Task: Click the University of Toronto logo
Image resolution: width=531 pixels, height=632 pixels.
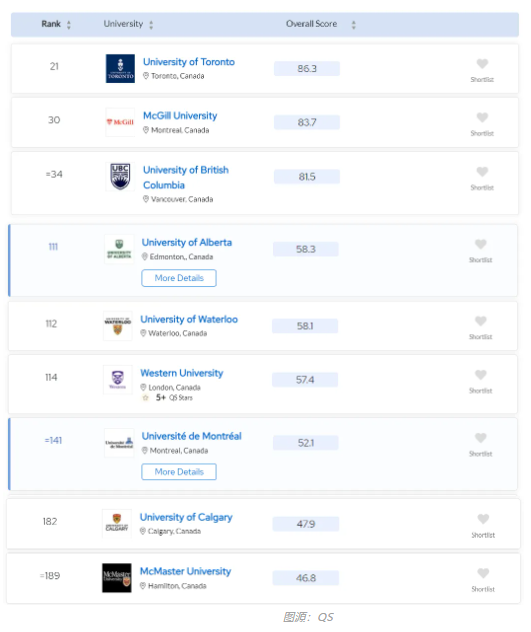Action: 120,69
